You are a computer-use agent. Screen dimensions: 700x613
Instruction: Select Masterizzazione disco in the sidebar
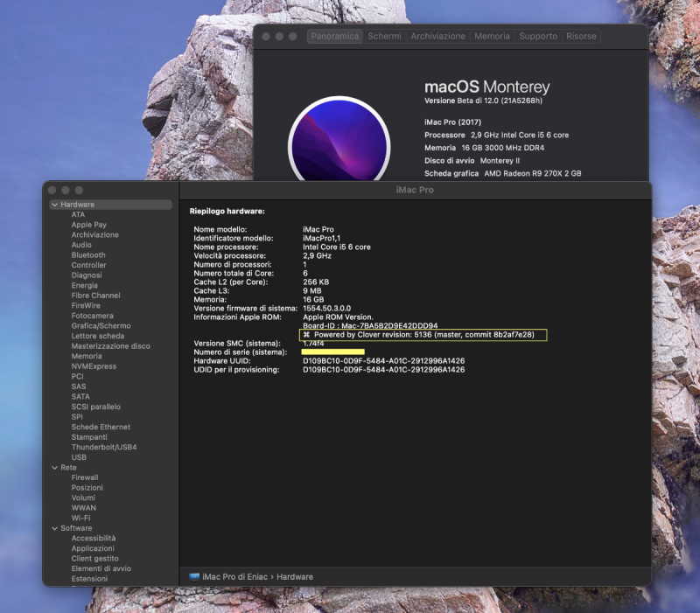(x=111, y=346)
